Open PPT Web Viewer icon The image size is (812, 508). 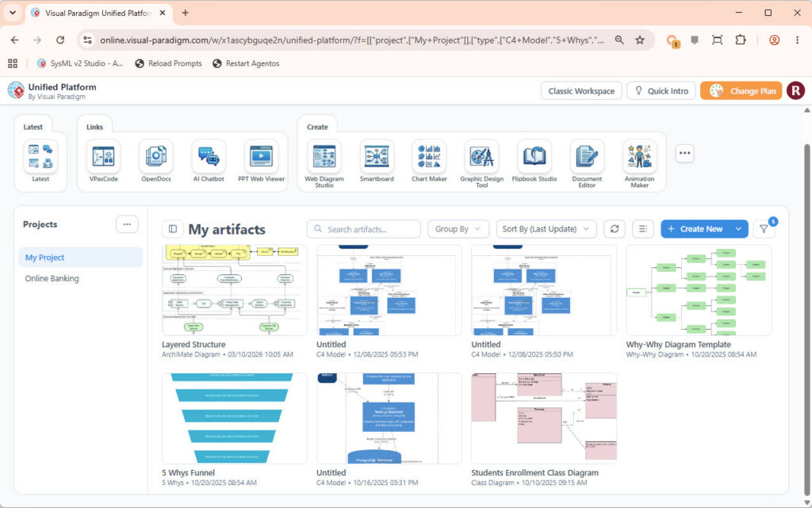(261, 156)
